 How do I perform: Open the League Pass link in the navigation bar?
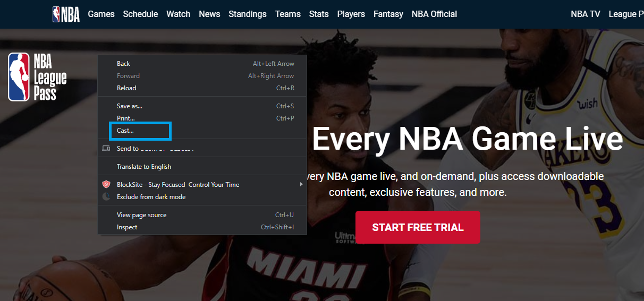tap(626, 14)
